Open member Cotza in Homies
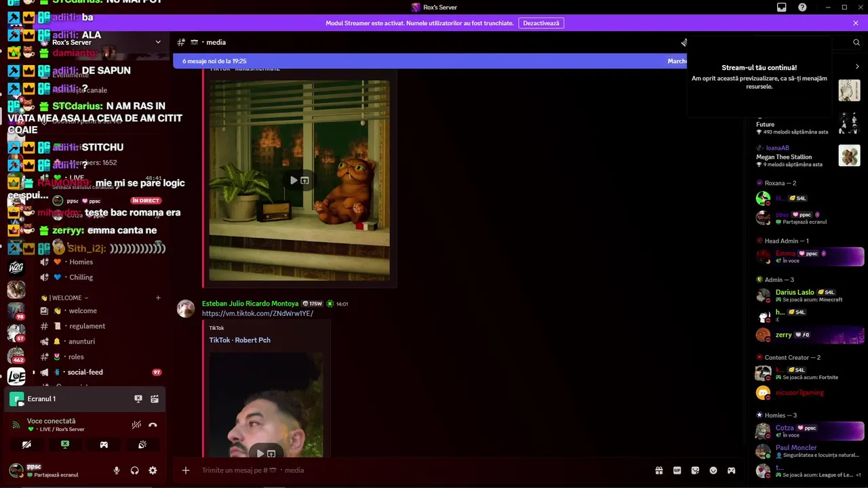 810,431
